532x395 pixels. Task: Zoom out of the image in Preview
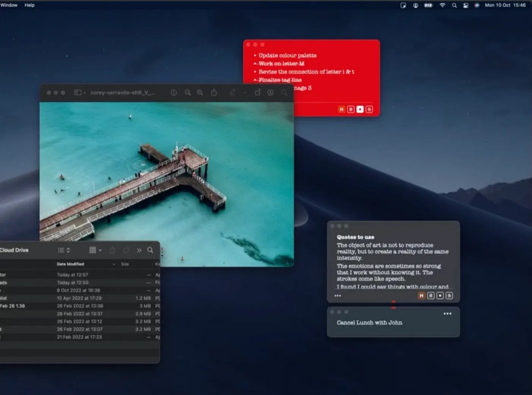(188, 92)
